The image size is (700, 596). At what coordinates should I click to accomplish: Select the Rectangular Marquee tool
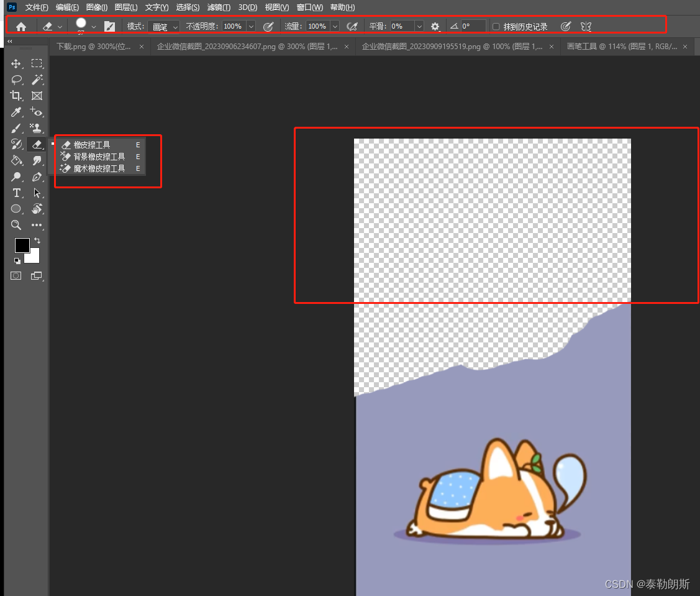(x=37, y=63)
